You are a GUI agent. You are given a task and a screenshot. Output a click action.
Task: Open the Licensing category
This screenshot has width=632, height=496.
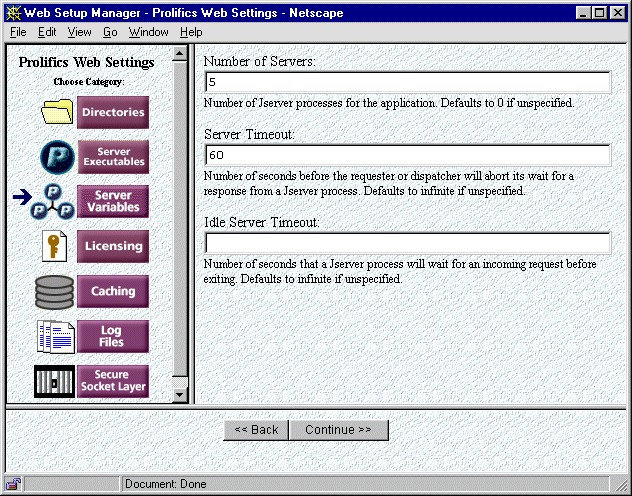point(113,246)
